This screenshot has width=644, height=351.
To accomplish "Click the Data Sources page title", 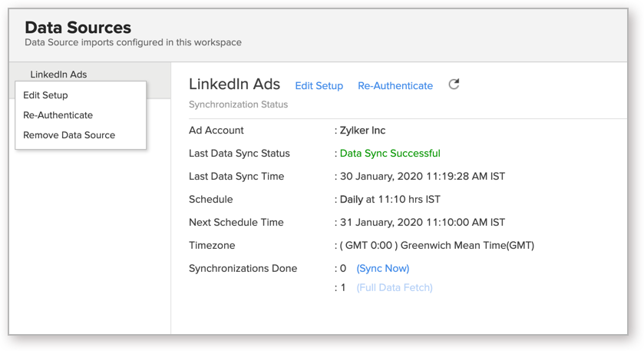I will click(78, 28).
